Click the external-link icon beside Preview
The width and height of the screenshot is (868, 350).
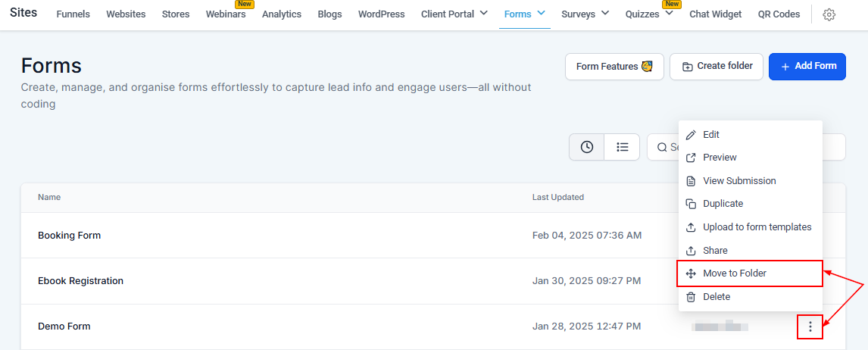pos(691,158)
